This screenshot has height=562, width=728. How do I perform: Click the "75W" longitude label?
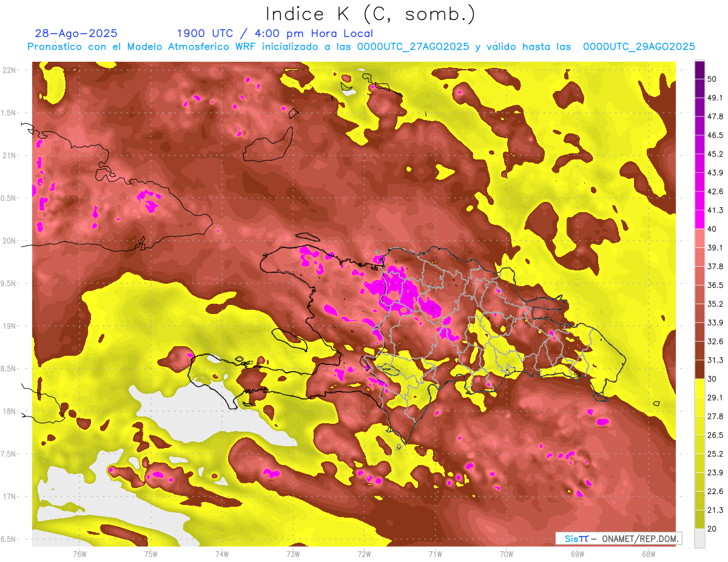151,554
